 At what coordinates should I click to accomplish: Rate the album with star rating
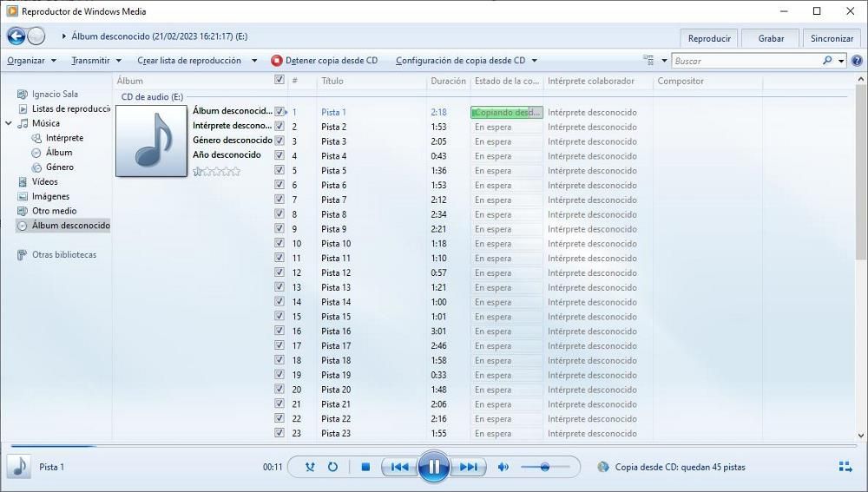point(216,172)
